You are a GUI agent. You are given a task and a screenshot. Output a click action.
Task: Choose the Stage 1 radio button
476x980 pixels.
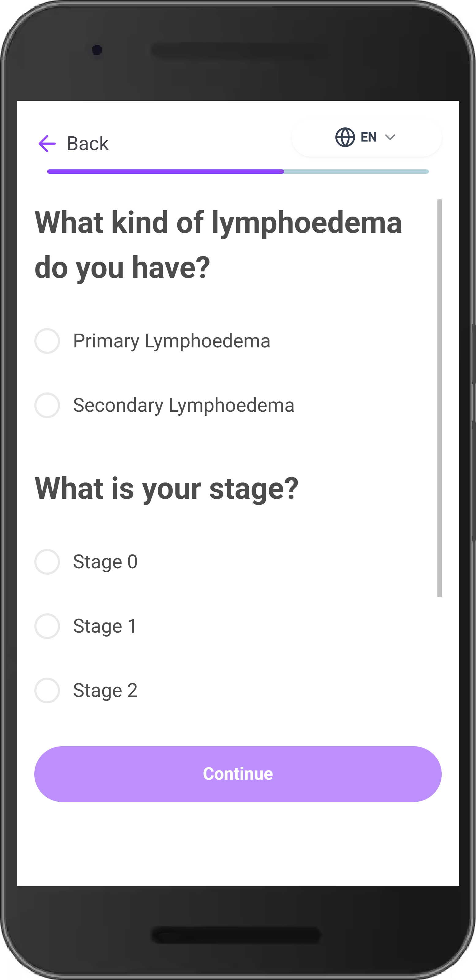pos(47,626)
